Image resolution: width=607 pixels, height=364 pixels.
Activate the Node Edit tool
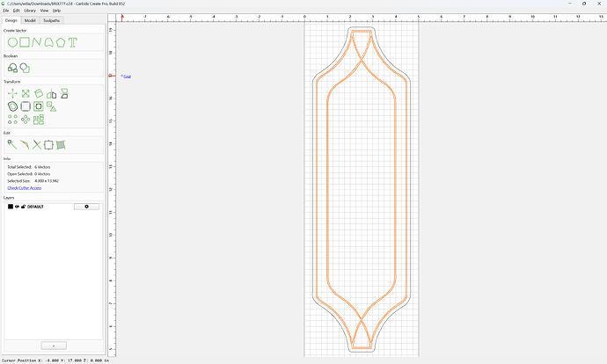click(x=12, y=145)
